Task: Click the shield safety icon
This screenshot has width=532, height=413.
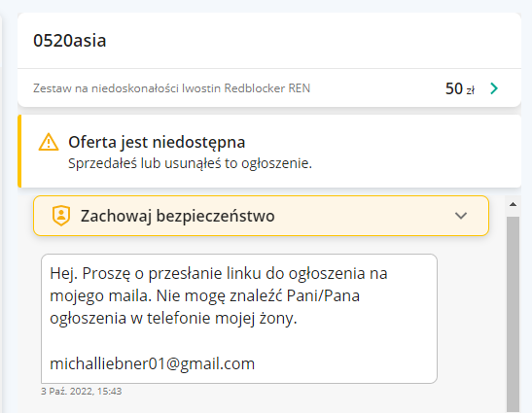Action: [61, 216]
